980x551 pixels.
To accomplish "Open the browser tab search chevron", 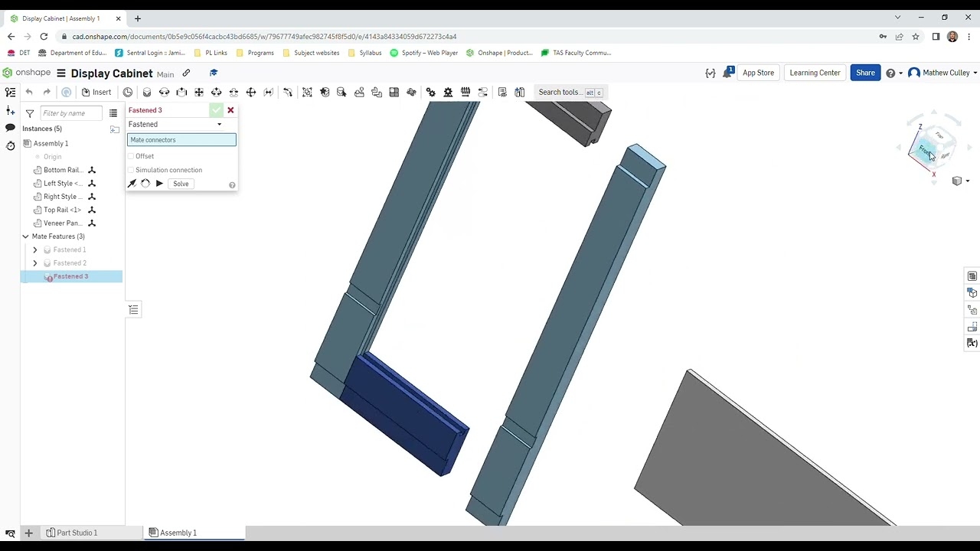I will (897, 18).
